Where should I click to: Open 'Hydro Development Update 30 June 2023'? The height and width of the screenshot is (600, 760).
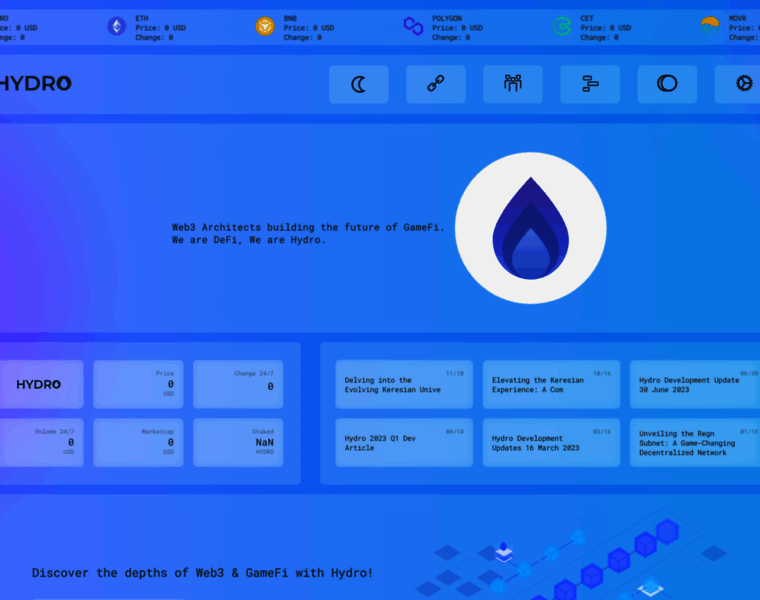pos(695,384)
